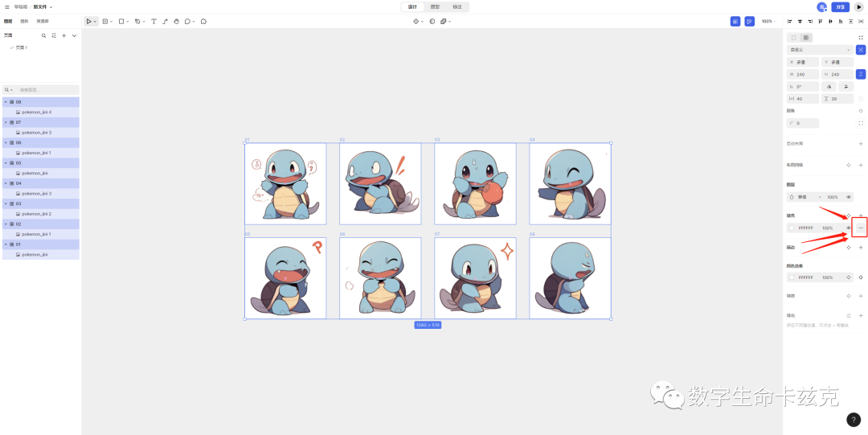The image size is (868, 435).
Task: Collapse the pages list chevron
Action: 74,35
